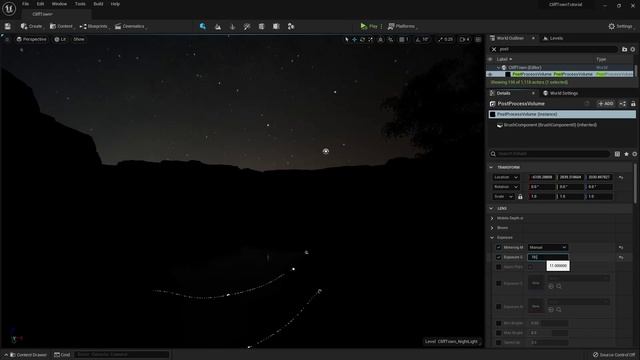Clear the World Outliner search with X

[x=494, y=49]
